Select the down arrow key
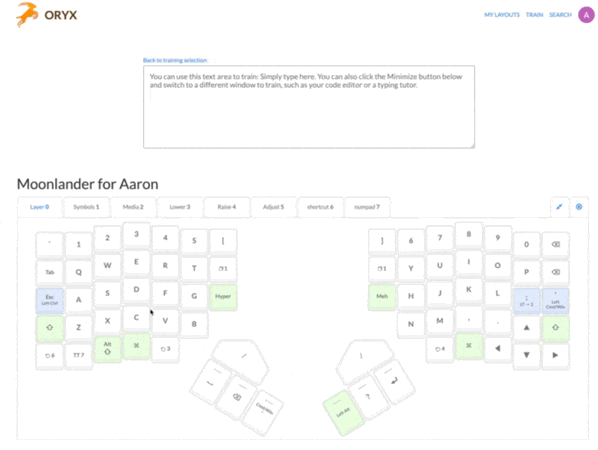The width and height of the screenshot is (598, 450). [526, 355]
